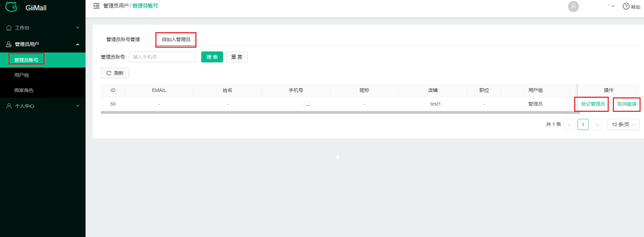Click 验证管理员 link for test1 row

pos(592,104)
